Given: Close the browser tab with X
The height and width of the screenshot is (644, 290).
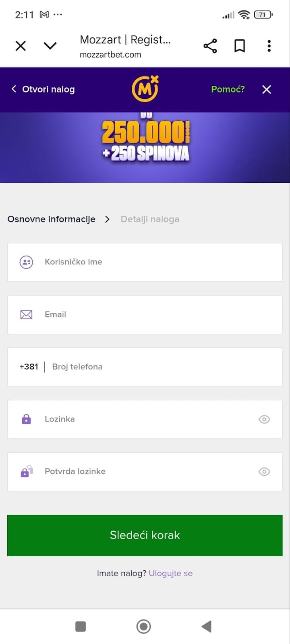Looking at the screenshot, I should pyautogui.click(x=21, y=46).
